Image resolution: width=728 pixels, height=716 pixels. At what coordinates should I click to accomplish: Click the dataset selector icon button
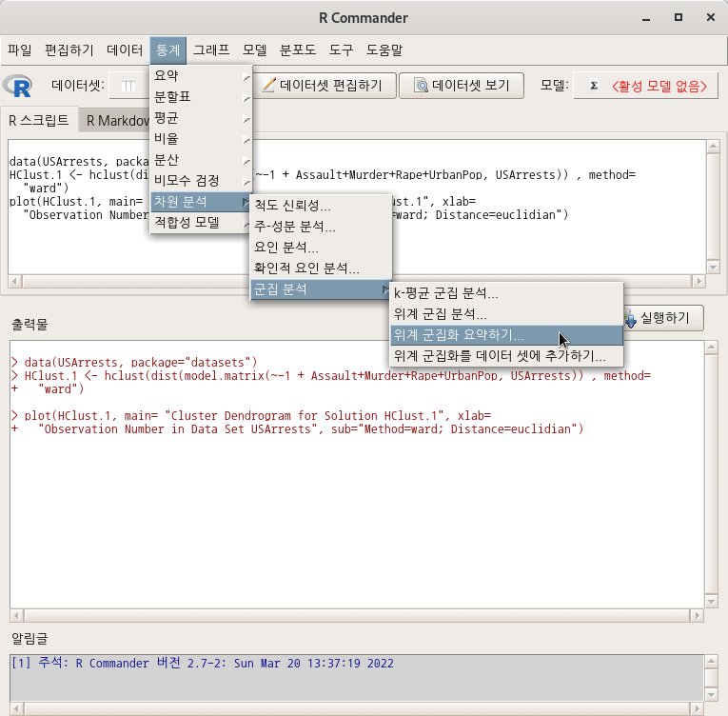(x=128, y=86)
